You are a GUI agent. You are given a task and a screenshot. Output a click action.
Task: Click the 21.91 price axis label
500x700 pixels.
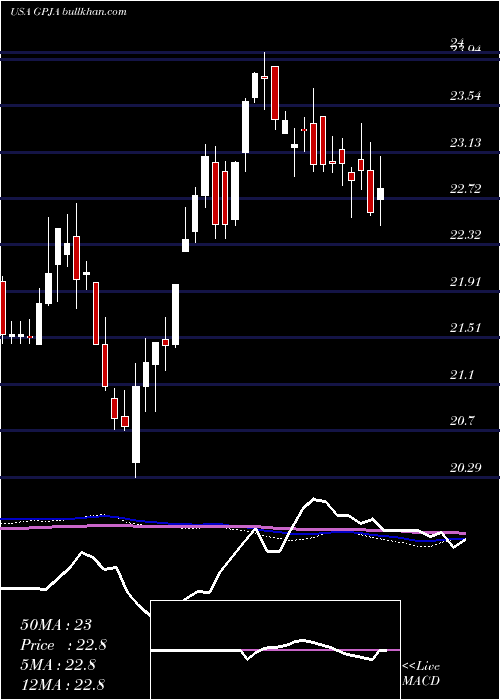tap(465, 282)
